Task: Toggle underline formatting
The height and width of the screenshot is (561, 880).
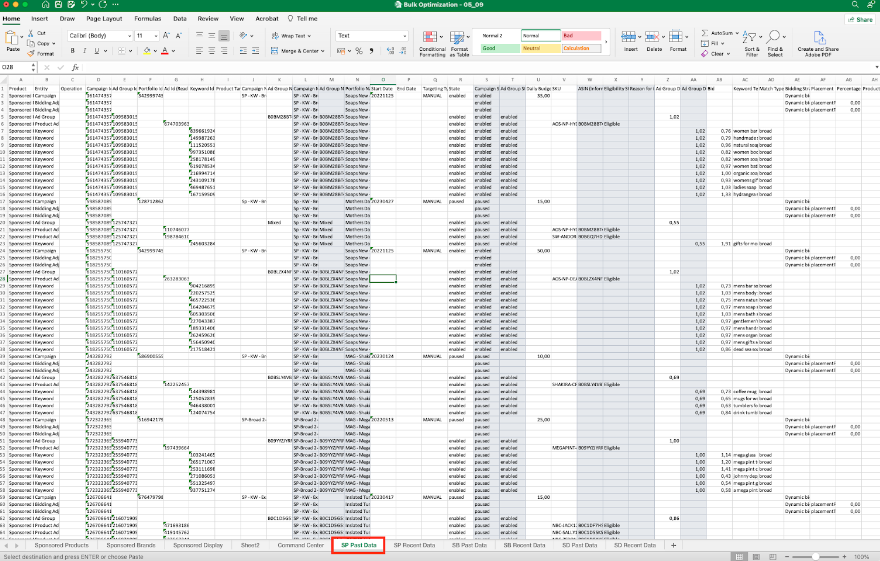Action: pyautogui.click(x=97, y=50)
